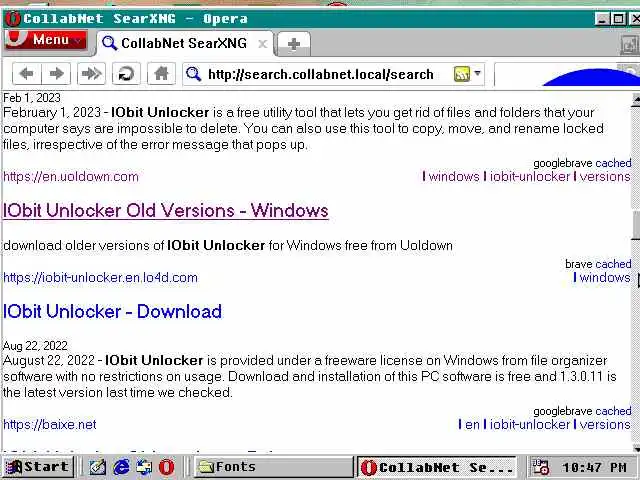Click the Opera logo in title bar
The image size is (640, 480).
click(x=13, y=19)
